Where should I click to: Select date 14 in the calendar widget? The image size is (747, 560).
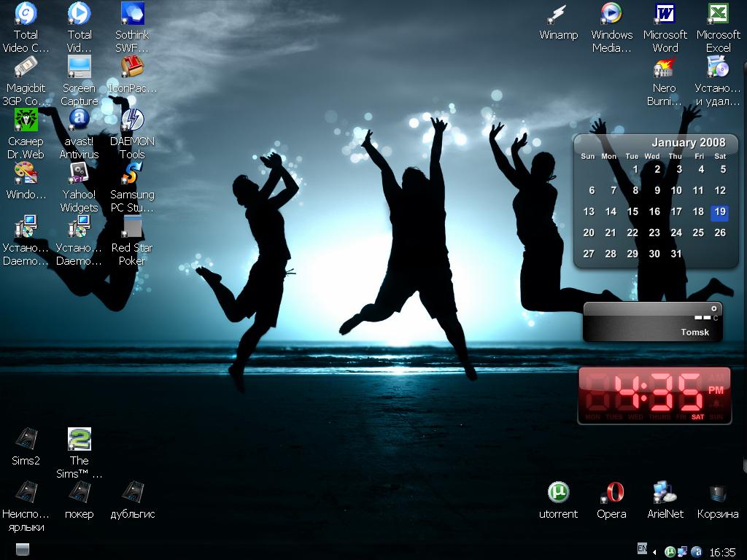click(x=611, y=212)
